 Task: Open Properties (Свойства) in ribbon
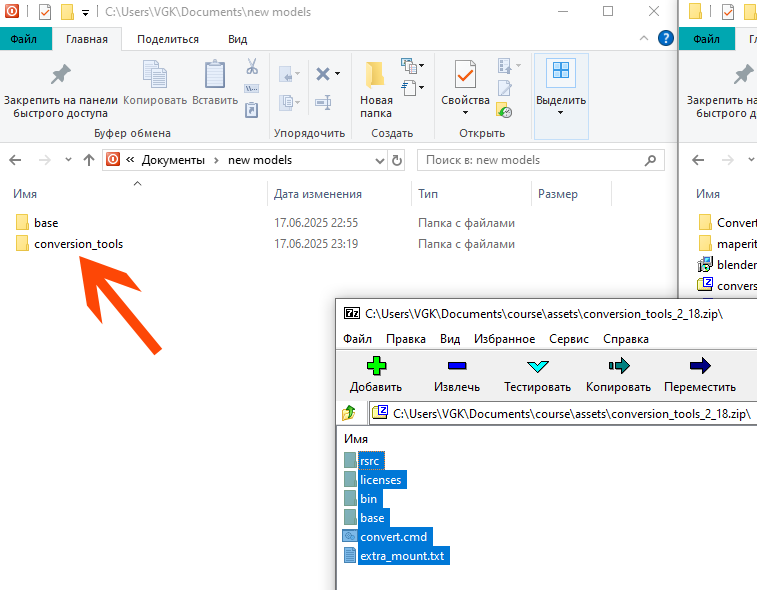coord(465,87)
